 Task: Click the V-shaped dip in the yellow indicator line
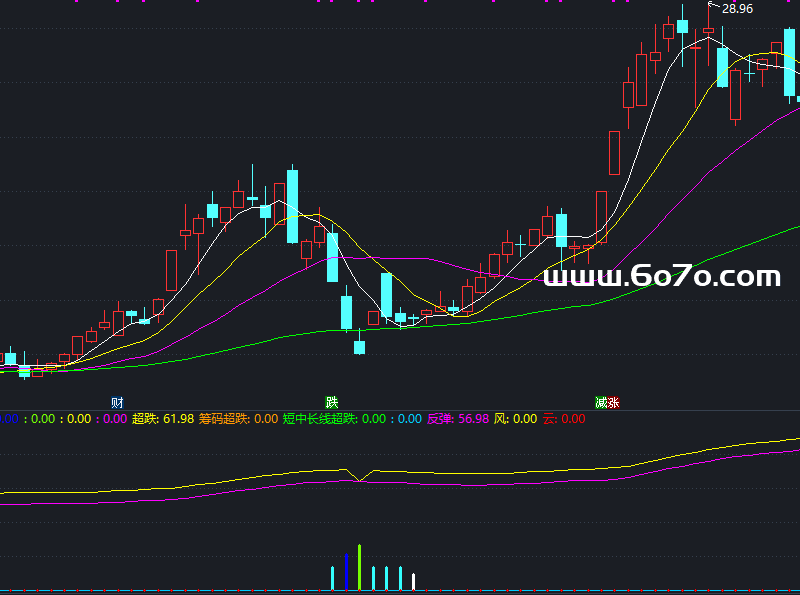(x=360, y=478)
